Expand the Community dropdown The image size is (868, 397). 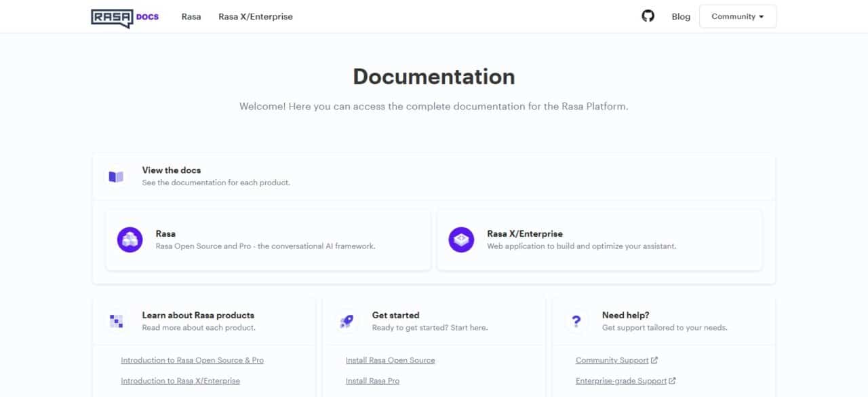tap(738, 16)
